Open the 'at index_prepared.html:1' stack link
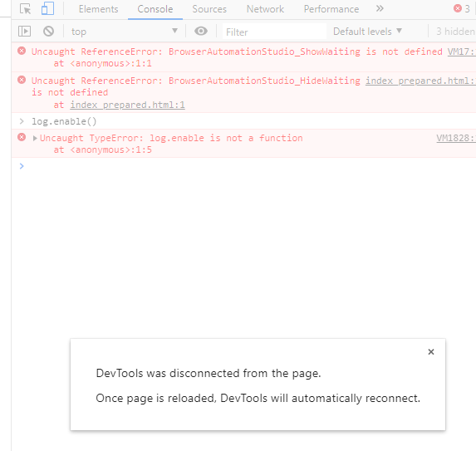The height and width of the screenshot is (451, 476). 127,105
